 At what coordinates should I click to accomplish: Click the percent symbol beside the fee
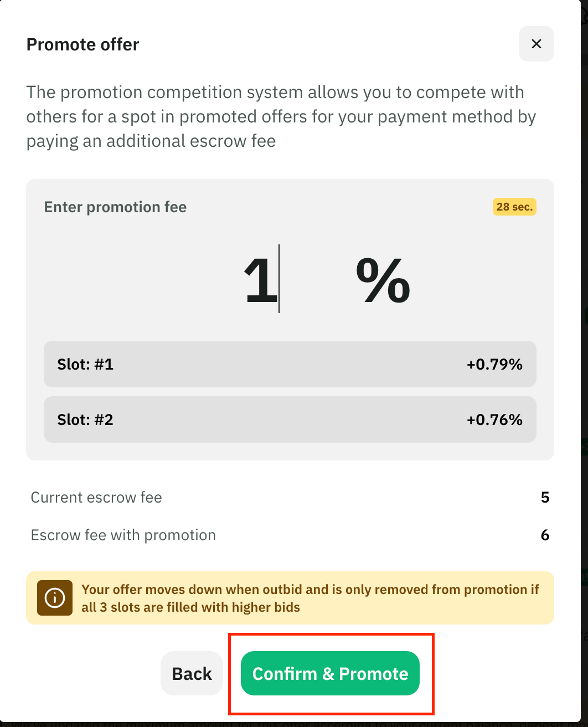[x=383, y=281]
